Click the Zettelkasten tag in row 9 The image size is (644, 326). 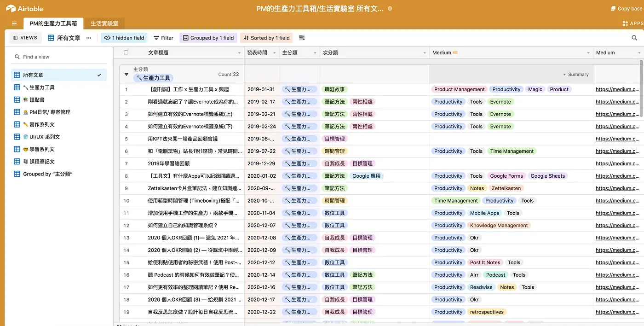point(506,188)
